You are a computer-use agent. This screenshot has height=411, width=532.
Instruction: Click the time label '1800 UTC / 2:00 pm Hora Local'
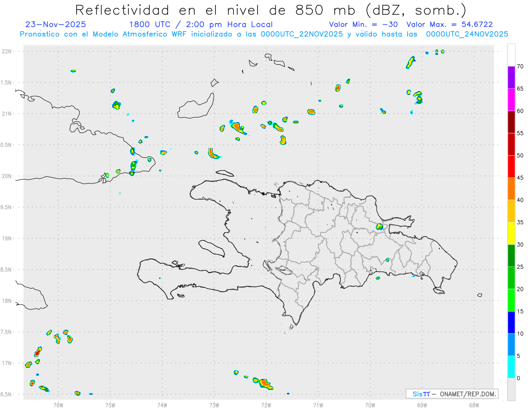click(201, 24)
